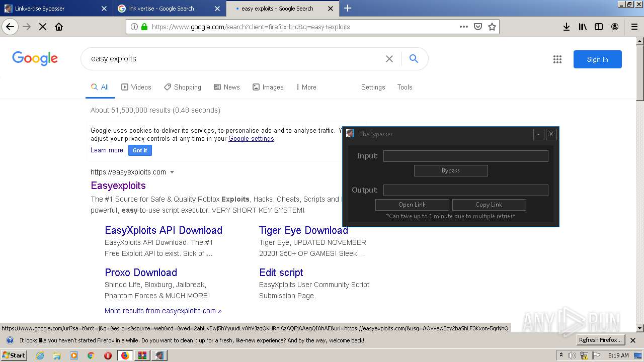Switch to TheBypasser taskbar button
Image resolution: width=644 pixels, height=362 pixels.
click(159, 355)
